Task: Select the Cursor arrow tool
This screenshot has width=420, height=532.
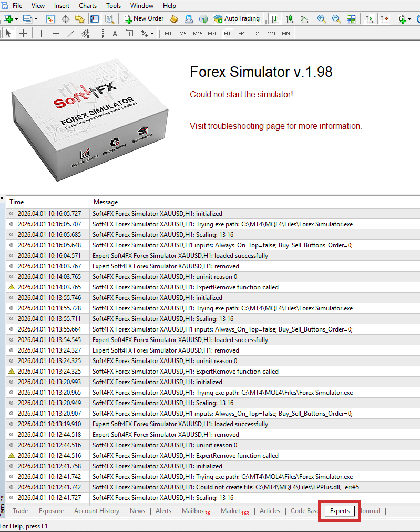Action: [8, 33]
